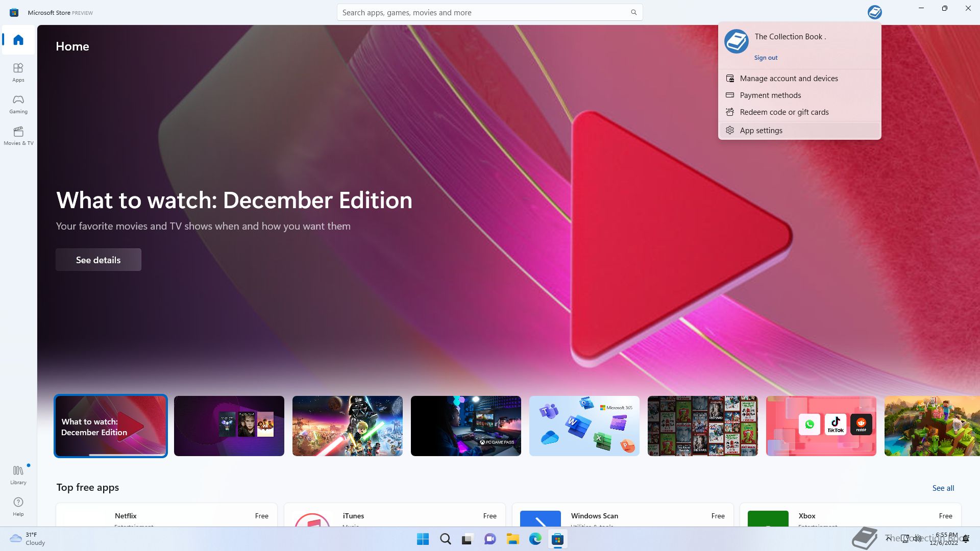Viewport: 980px width, 551px height.
Task: Click the See details button
Action: [99, 260]
